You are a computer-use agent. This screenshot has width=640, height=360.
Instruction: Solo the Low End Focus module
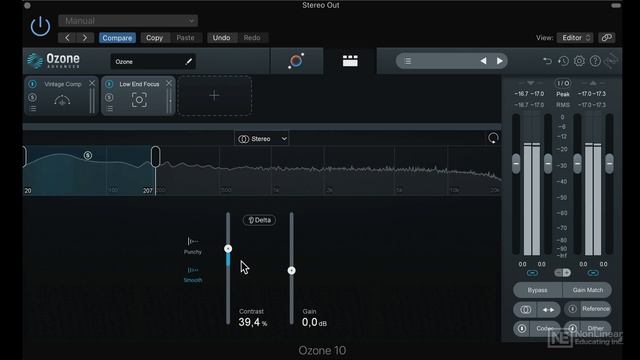[109, 98]
